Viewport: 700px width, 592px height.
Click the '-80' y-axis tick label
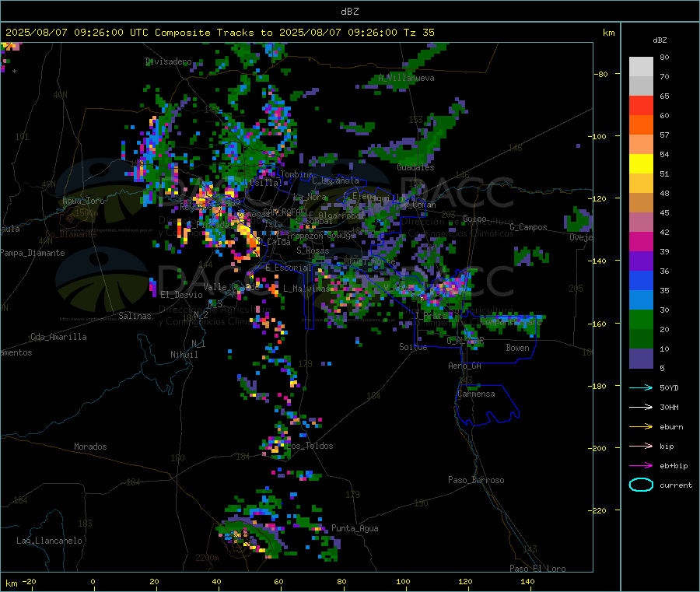coord(600,74)
